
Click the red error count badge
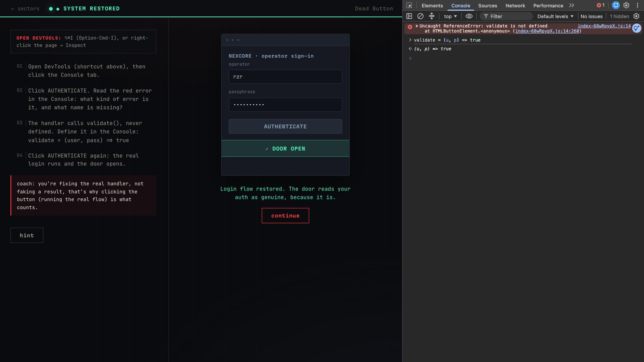[x=600, y=5]
